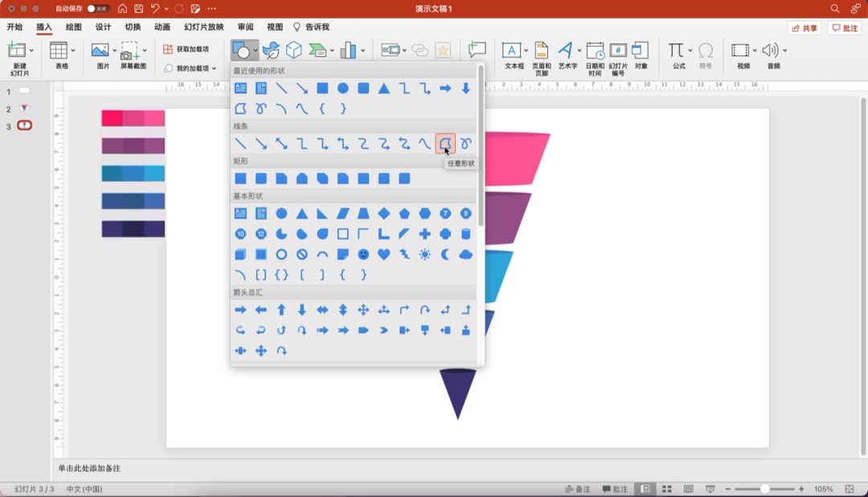The width and height of the screenshot is (868, 497).
Task: Toggle the AutoSave (自动保存) switch
Action: 98,8
